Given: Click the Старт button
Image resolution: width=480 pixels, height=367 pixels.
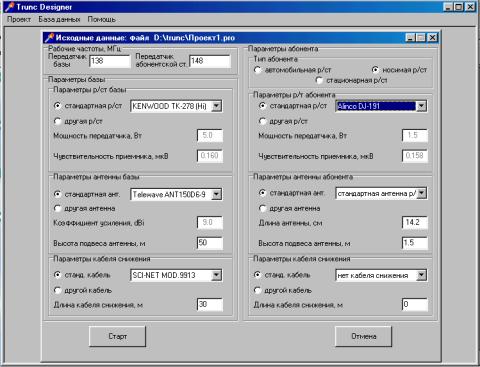Looking at the screenshot, I should (117, 336).
